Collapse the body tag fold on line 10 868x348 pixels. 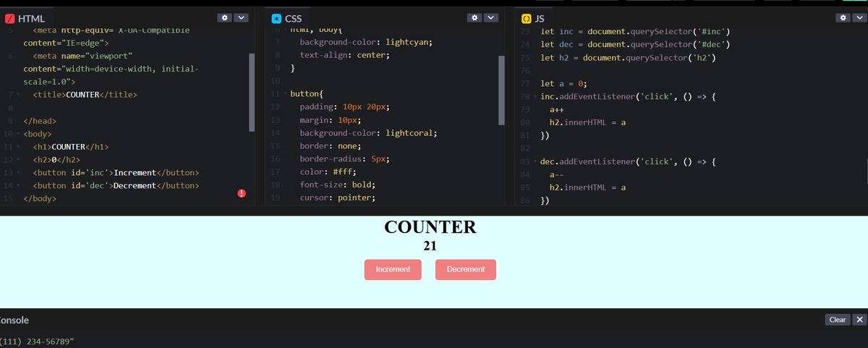17,134
